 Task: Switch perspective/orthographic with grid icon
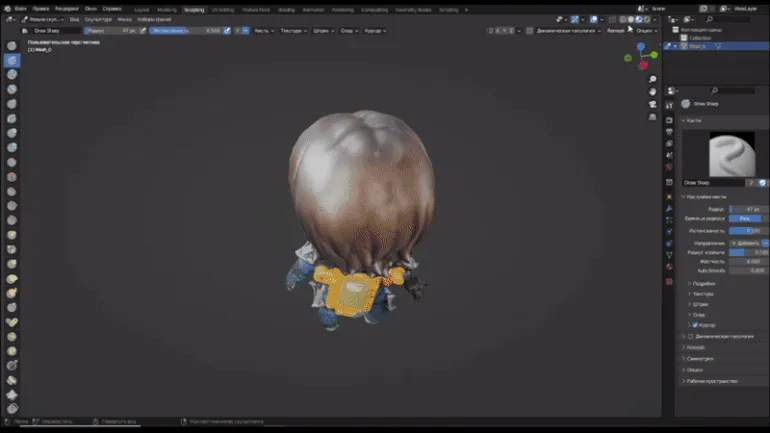(652, 117)
